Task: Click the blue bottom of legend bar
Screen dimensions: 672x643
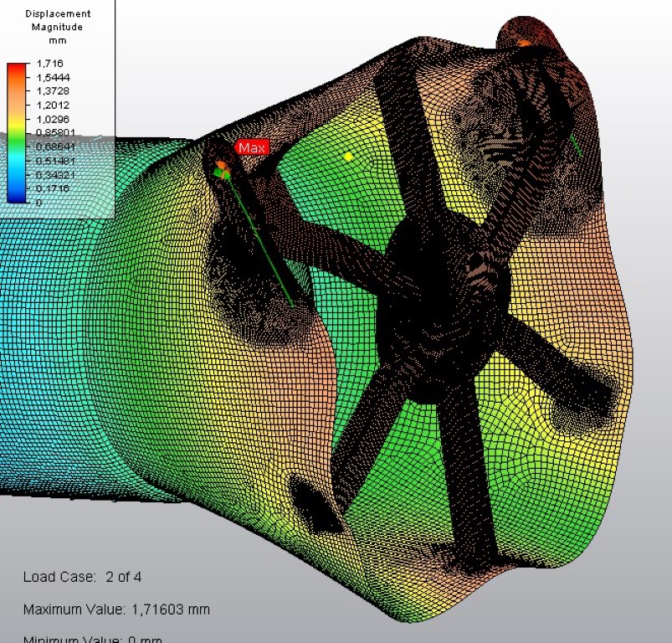Action: [x=16, y=198]
